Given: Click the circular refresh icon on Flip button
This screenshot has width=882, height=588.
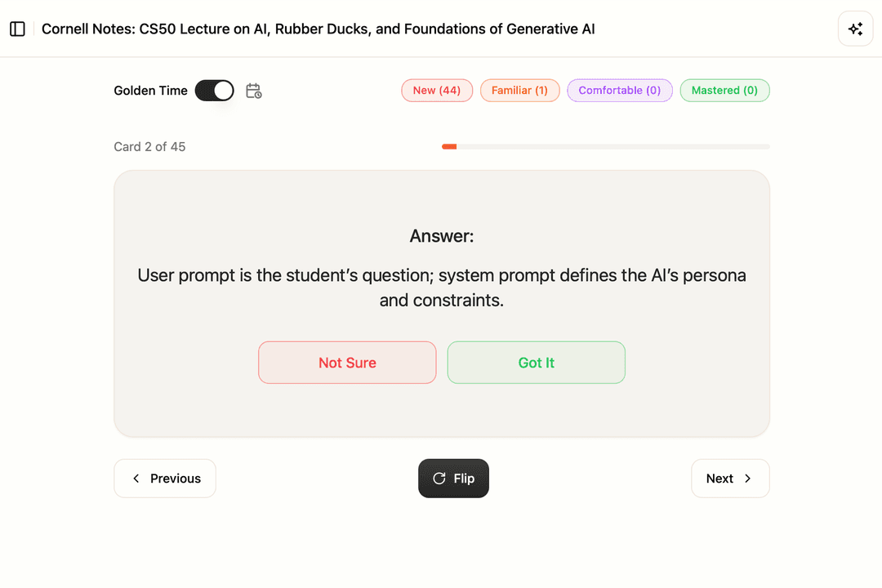Looking at the screenshot, I should 439,478.
